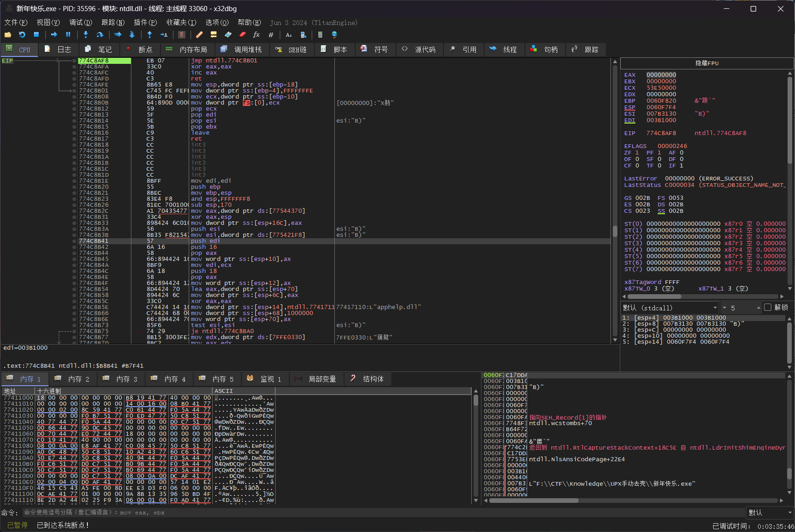Open patches with the bandage icon

click(x=199, y=35)
